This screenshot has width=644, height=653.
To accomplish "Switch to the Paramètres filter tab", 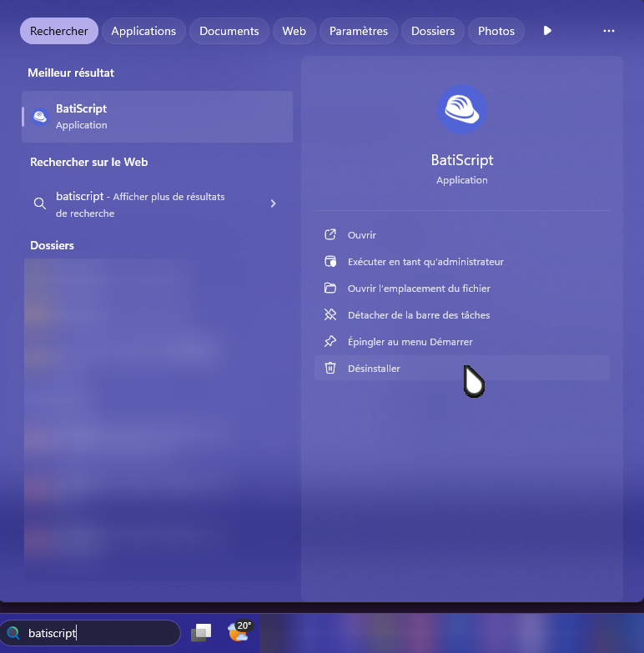I will [359, 31].
